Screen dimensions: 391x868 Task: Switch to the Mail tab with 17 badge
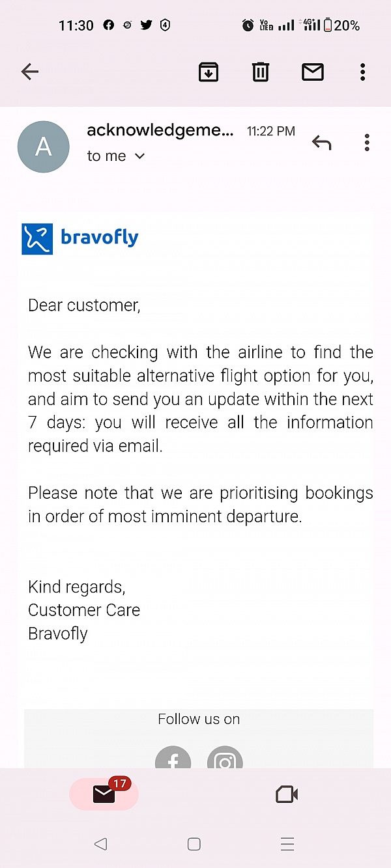104,794
